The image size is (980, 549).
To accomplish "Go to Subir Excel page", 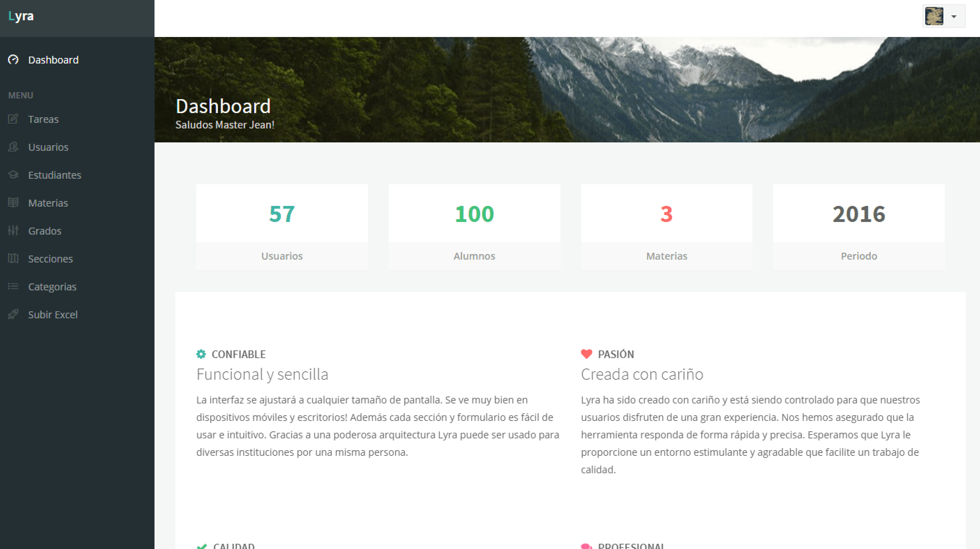I will coord(53,315).
